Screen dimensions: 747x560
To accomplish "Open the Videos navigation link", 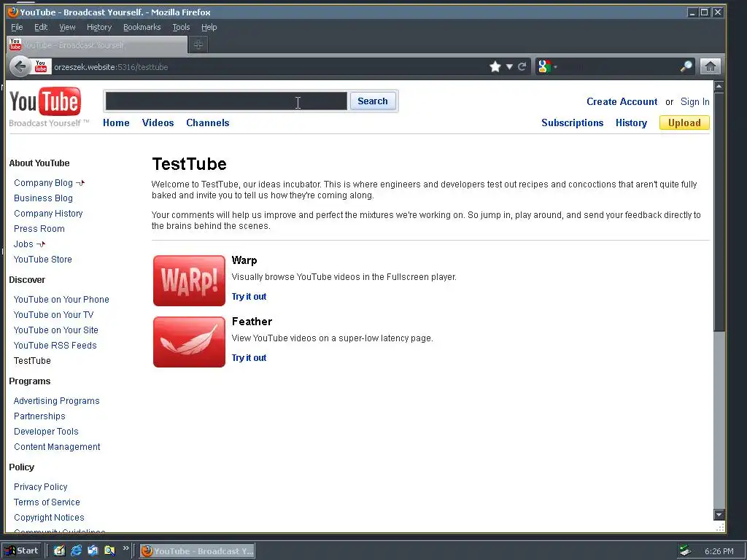I will [x=158, y=122].
